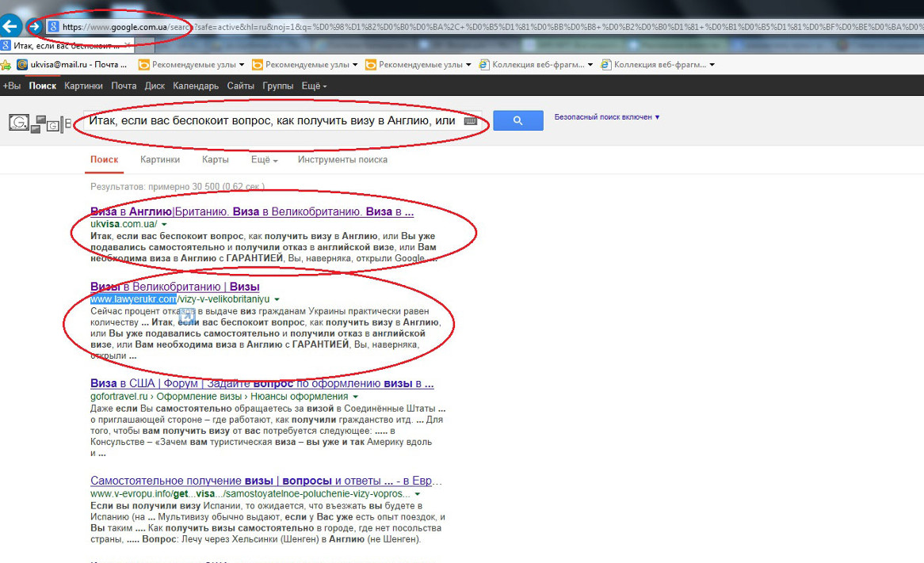Open the 'Ещё' dropdown under search box
The height and width of the screenshot is (563, 924).
click(264, 160)
